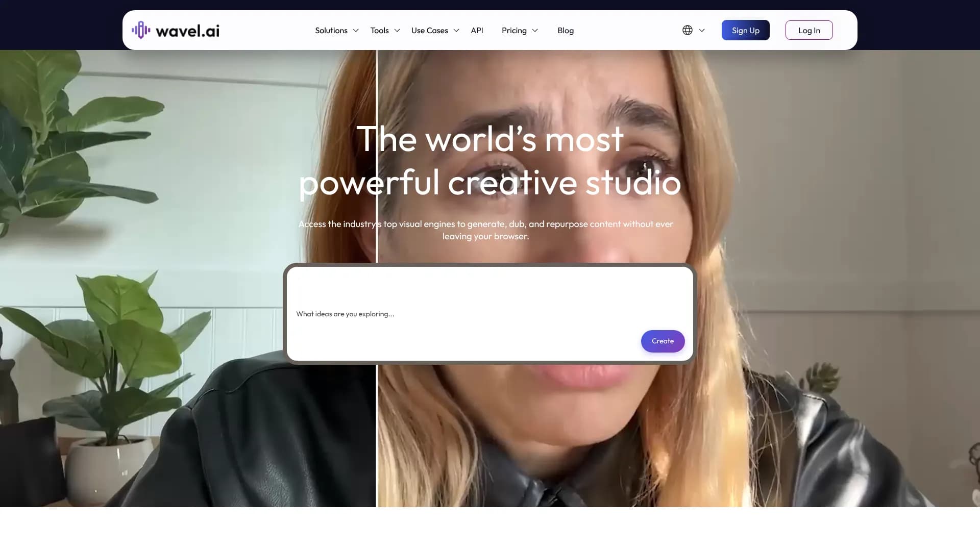
Task: Expand the Use Cases chevron arrow
Action: point(456,31)
